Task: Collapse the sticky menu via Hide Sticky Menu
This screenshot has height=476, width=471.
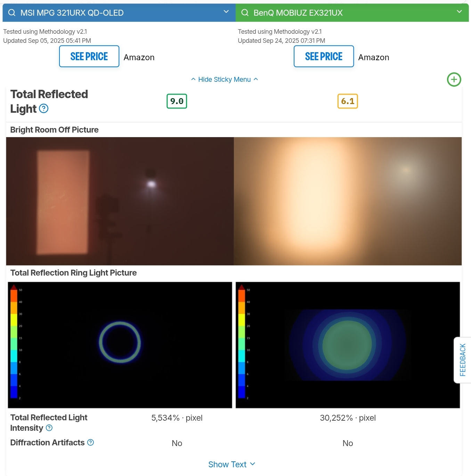Action: (x=225, y=79)
